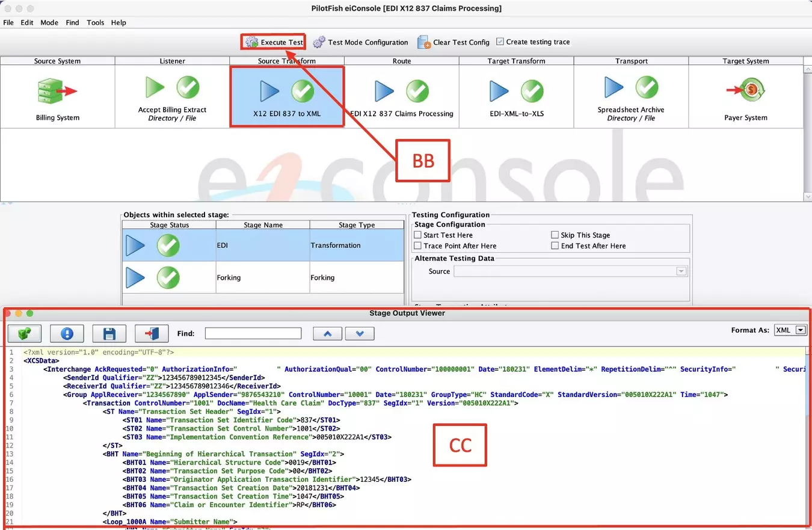Click the Source Transform stage play arrow

pyautogui.click(x=270, y=91)
